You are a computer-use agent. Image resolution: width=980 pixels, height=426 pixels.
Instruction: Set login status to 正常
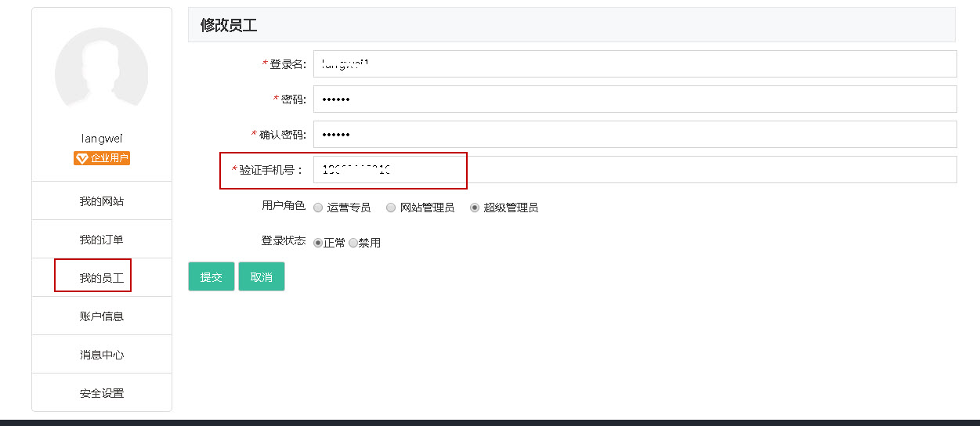(318, 243)
